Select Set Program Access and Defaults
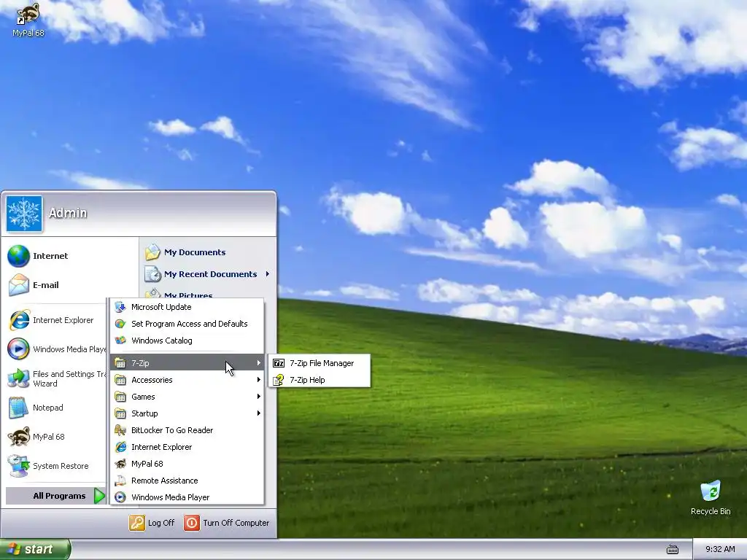 [x=187, y=323]
